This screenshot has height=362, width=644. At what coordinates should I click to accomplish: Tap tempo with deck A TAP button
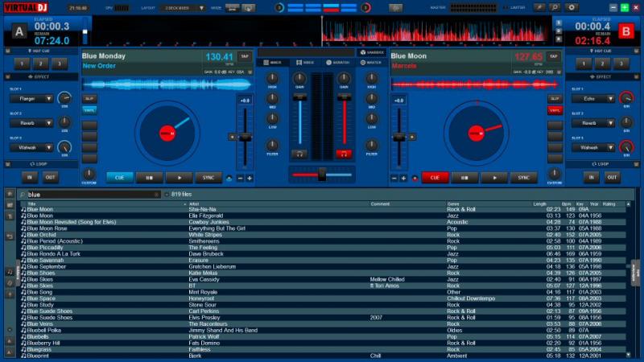pos(245,56)
